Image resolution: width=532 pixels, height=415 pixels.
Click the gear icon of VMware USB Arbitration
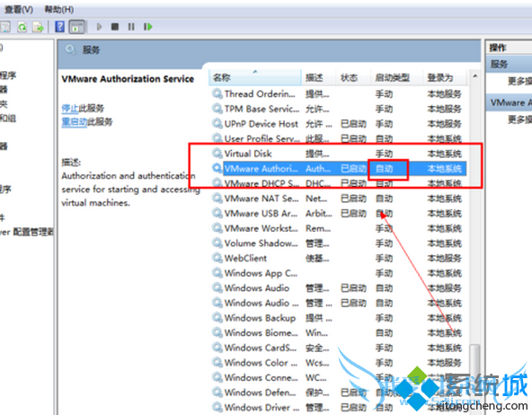(217, 213)
